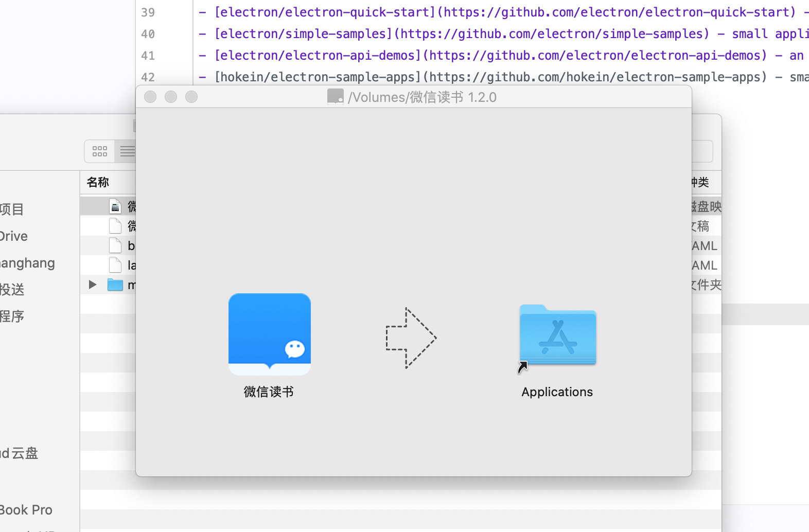The image size is (809, 532).
Task: Switch Finder window to list view
Action: 127,151
